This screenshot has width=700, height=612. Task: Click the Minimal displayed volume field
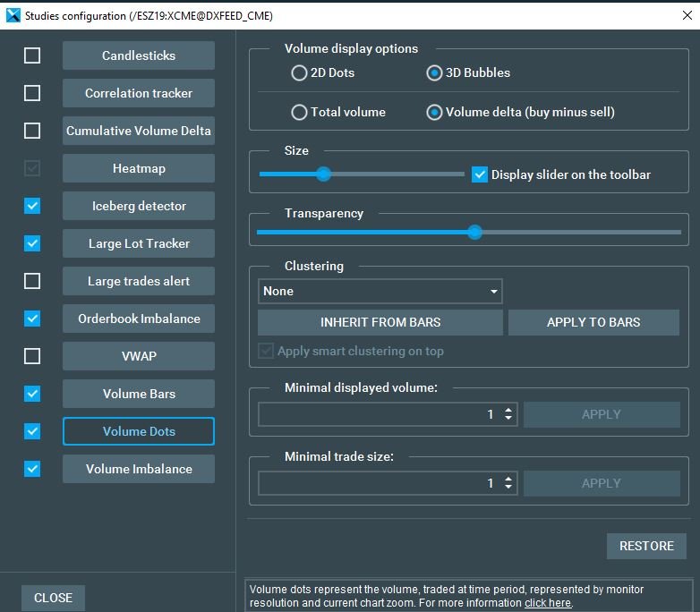coord(376,414)
